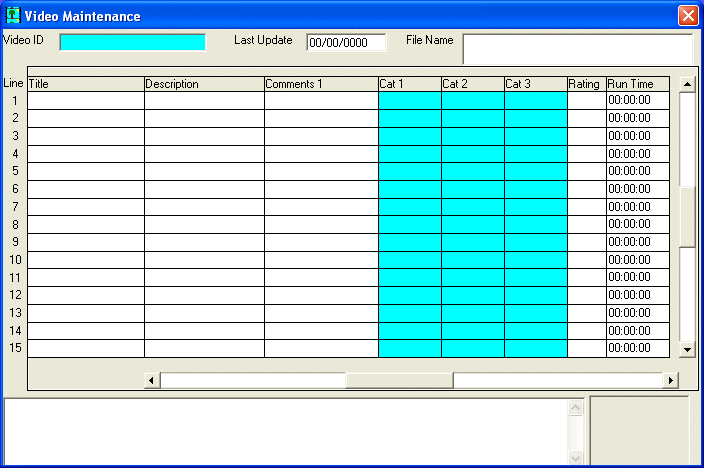The image size is (704, 468).
Task: Select the Cat 2 cell in line 7
Action: click(473, 206)
